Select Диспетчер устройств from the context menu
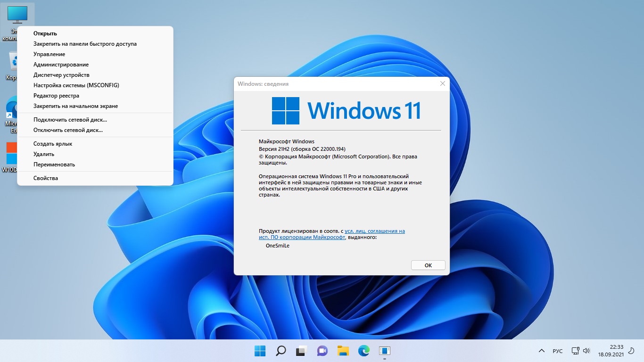 point(61,75)
